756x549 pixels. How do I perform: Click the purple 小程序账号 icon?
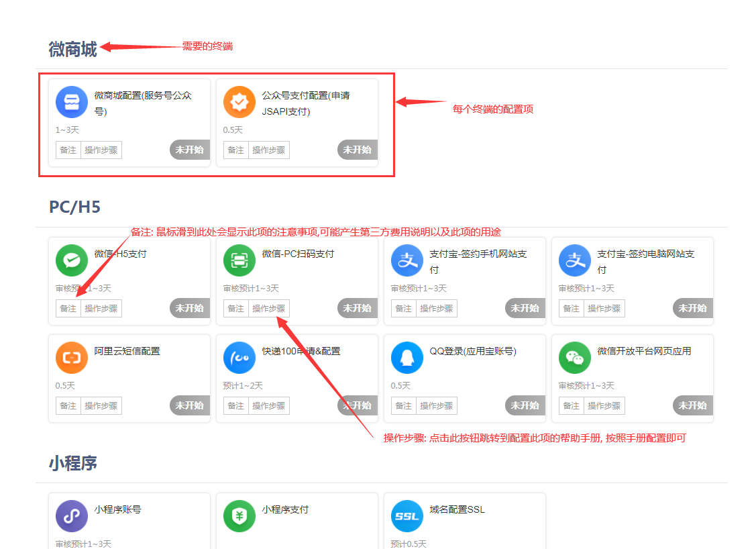pos(72,516)
